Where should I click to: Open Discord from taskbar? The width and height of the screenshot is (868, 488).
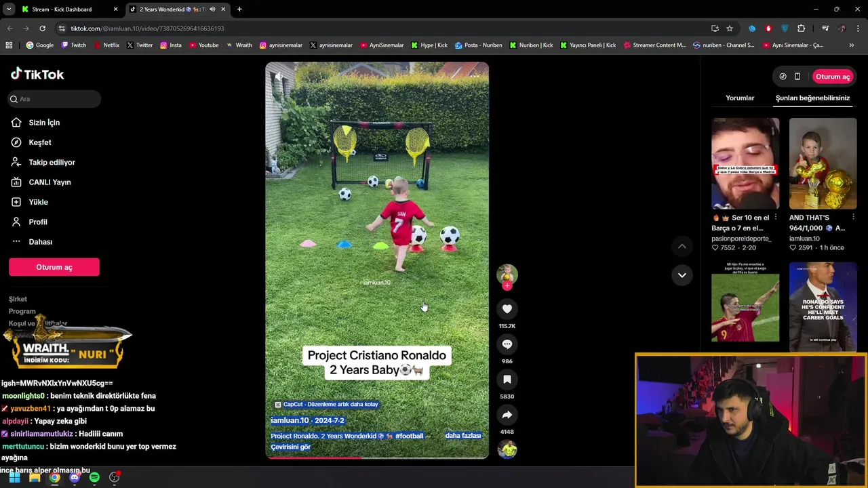(75, 477)
